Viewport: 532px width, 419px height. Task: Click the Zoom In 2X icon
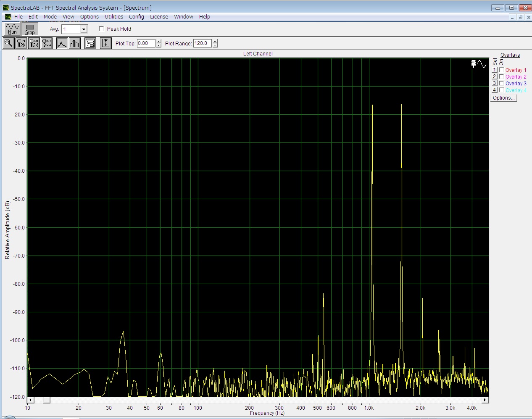(21, 43)
